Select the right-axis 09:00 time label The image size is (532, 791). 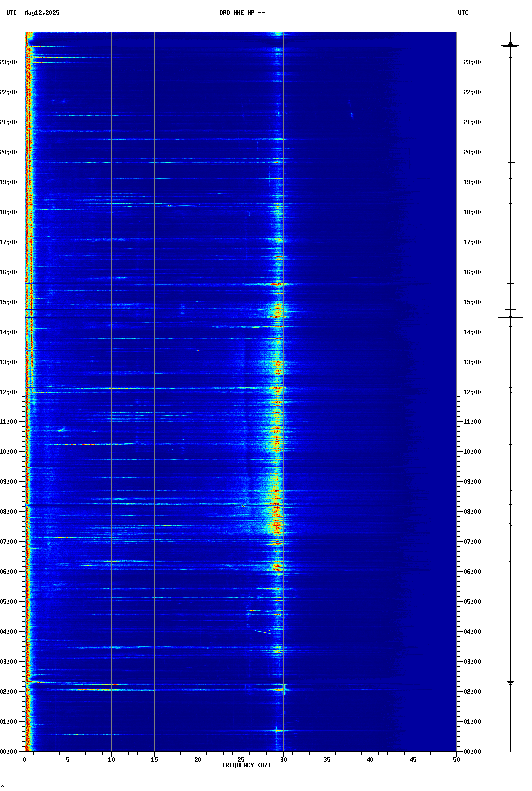point(472,482)
